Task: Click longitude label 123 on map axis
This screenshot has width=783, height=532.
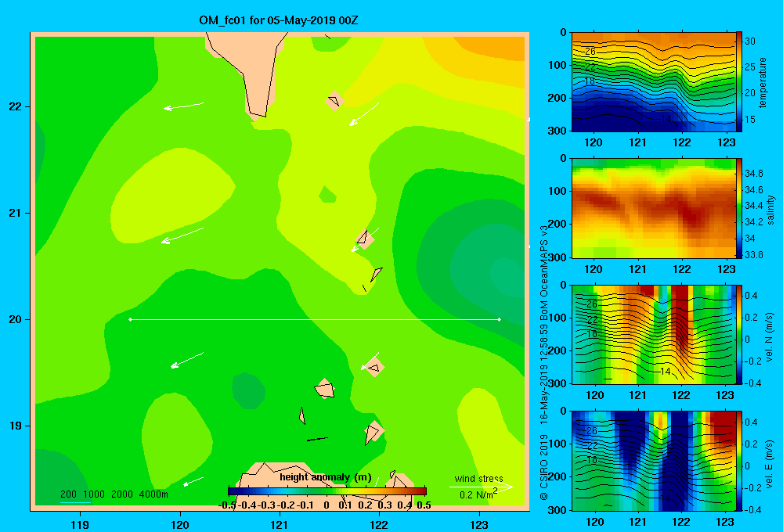Action: 479,524
